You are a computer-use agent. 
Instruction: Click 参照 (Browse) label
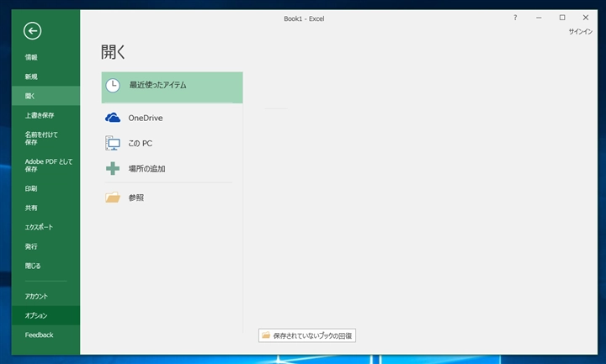click(x=136, y=198)
